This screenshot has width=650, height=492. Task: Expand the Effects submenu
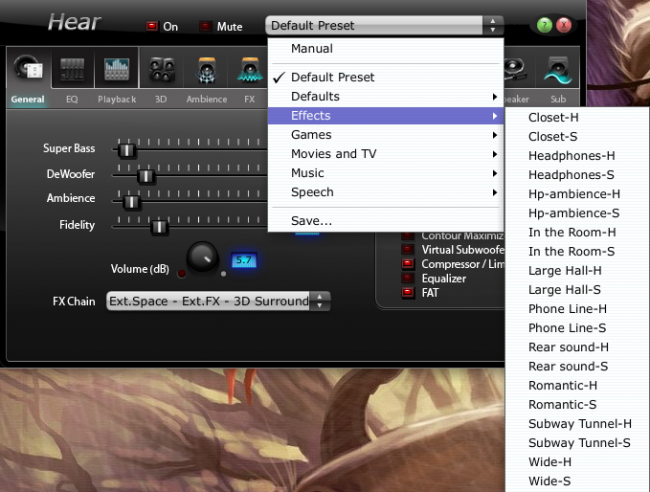[386, 116]
